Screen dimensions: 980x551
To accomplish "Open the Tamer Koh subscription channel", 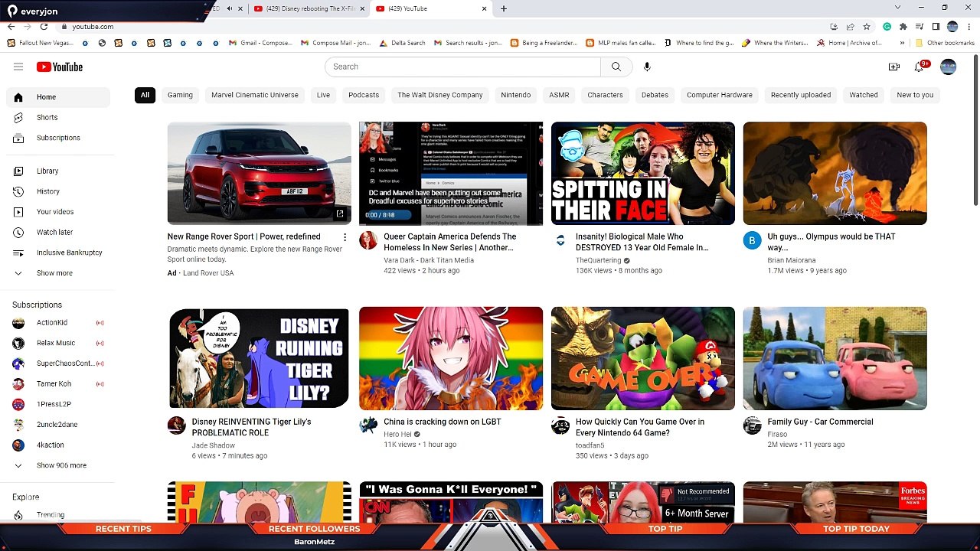I will [58, 383].
